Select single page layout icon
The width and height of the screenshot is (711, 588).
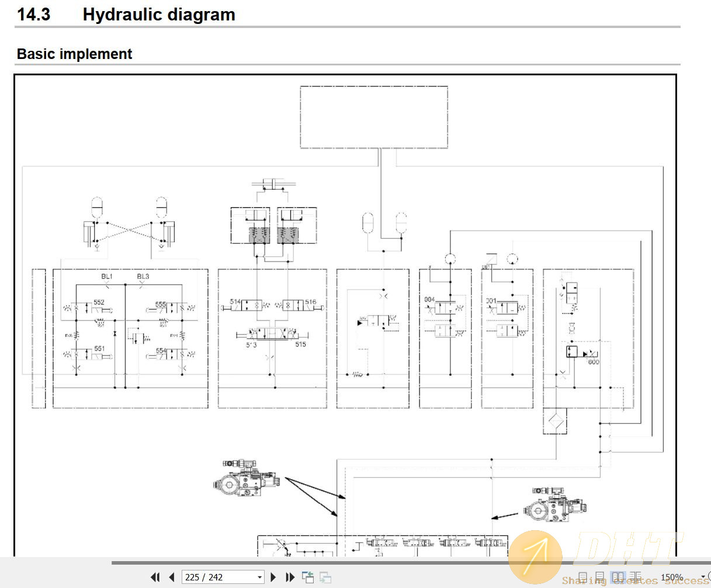(582, 577)
